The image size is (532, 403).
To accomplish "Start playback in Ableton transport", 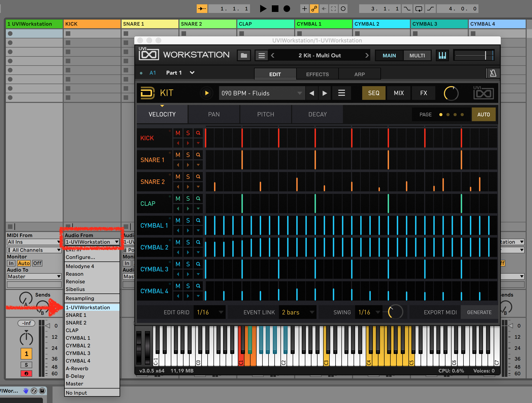I will pos(263,9).
